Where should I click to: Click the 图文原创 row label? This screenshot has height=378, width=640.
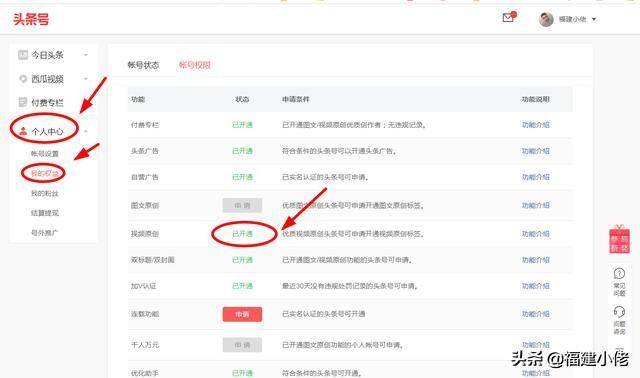(x=145, y=205)
